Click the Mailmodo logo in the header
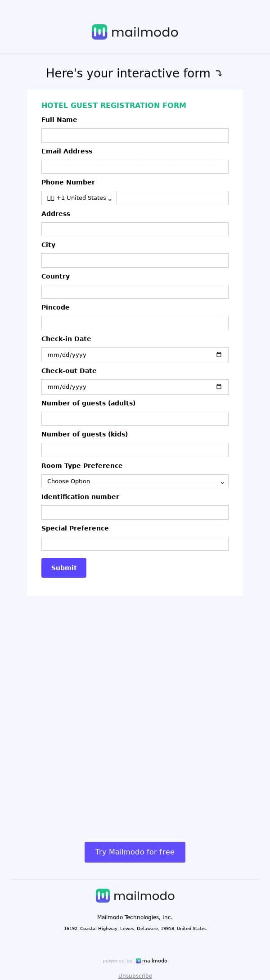This screenshot has width=270, height=980. tap(135, 32)
